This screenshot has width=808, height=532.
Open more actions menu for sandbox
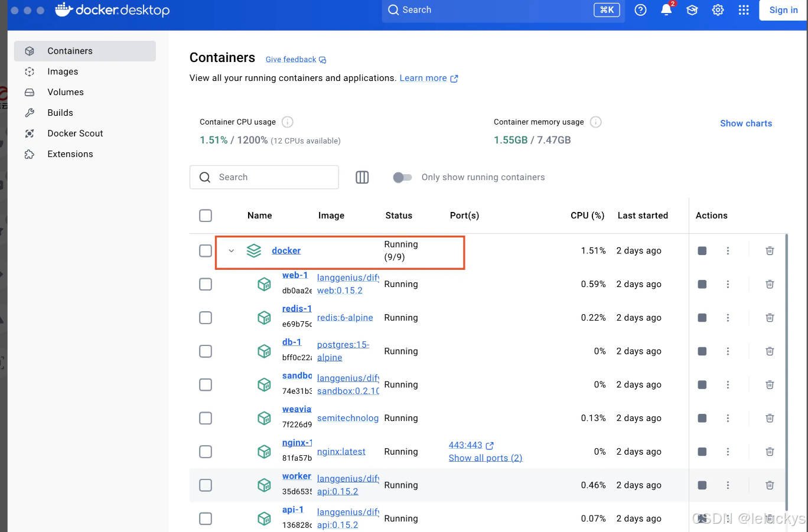728,385
